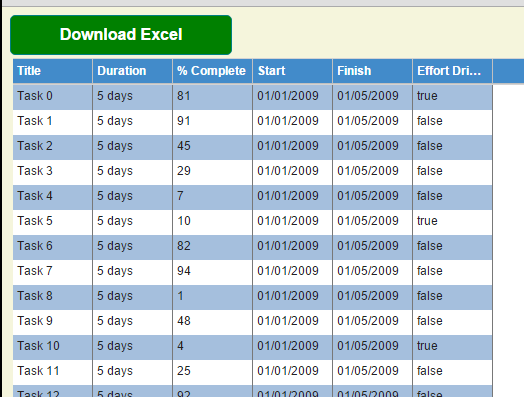Select the Task 8 title cell
Viewport: 524px width, 397px height.
pyautogui.click(x=53, y=298)
